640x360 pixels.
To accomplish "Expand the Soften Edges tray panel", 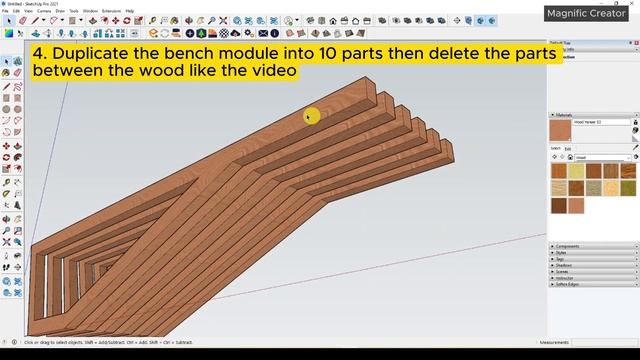I will [594, 284].
